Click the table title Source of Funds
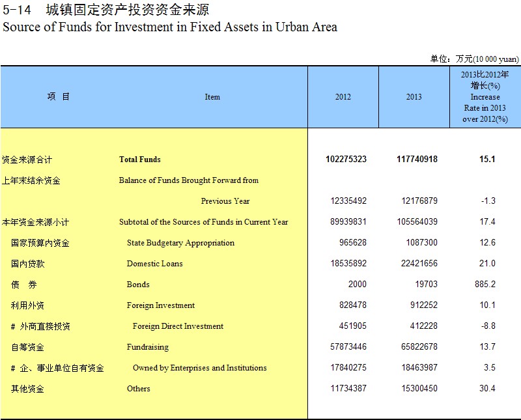 tap(170, 27)
